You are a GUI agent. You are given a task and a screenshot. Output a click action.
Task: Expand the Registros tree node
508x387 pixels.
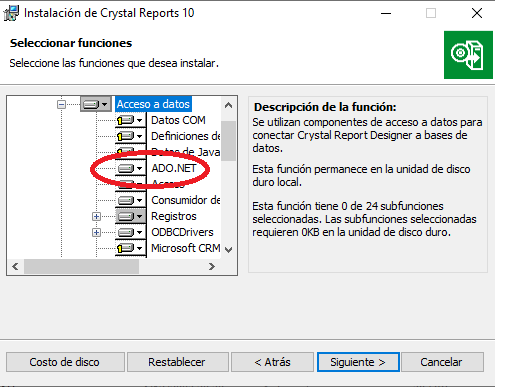[96, 217]
